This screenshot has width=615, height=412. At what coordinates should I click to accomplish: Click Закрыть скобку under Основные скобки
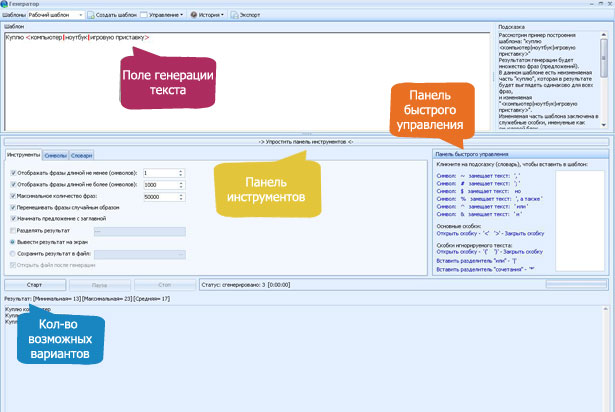click(x=520, y=233)
